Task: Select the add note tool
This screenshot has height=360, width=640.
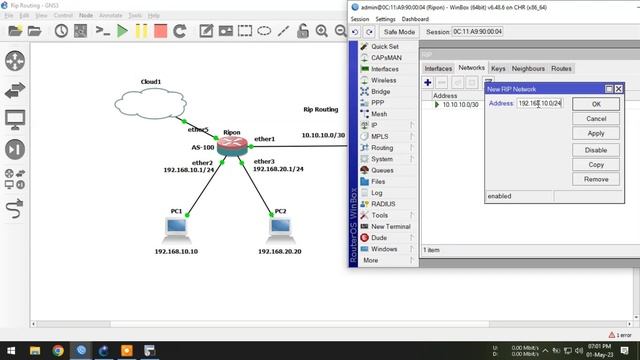Action: pos(206,31)
